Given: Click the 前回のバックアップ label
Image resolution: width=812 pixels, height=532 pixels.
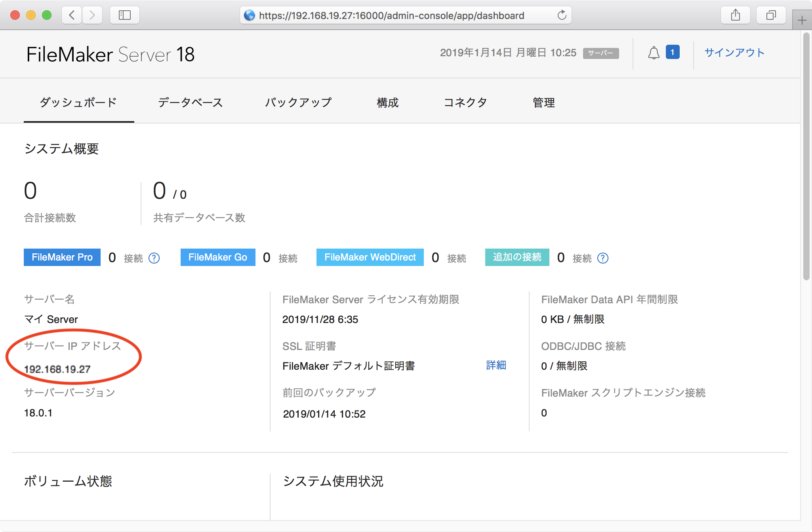Looking at the screenshot, I should (x=329, y=393).
